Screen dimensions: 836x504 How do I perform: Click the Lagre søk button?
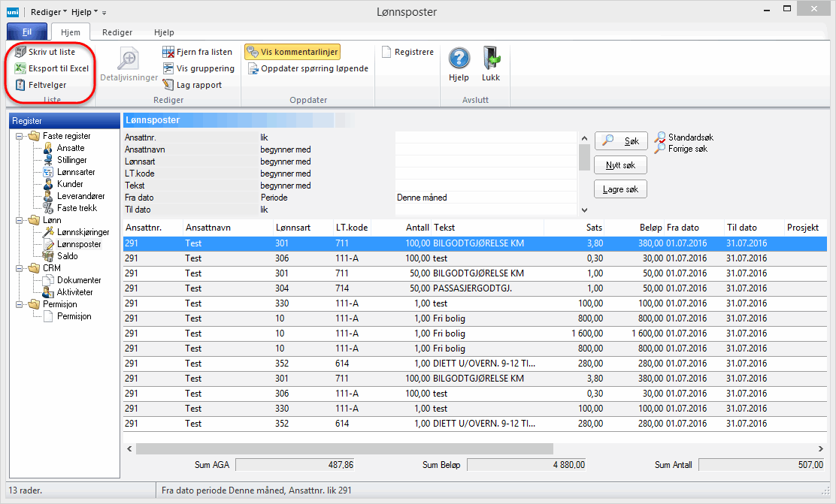pyautogui.click(x=620, y=189)
